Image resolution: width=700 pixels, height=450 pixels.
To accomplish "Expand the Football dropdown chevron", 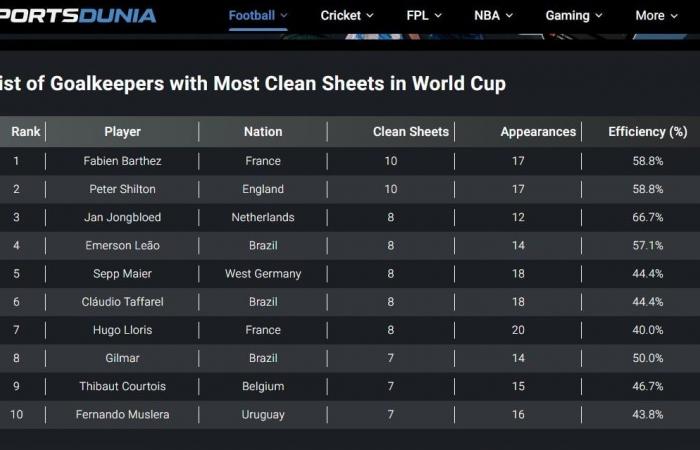I will click(x=284, y=15).
